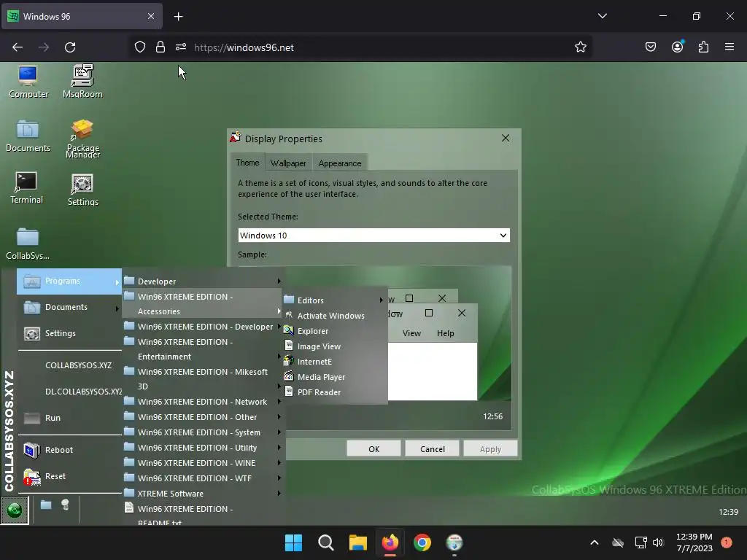Open Windows taskbar Search icon
The width and height of the screenshot is (747, 560).
pos(326,542)
